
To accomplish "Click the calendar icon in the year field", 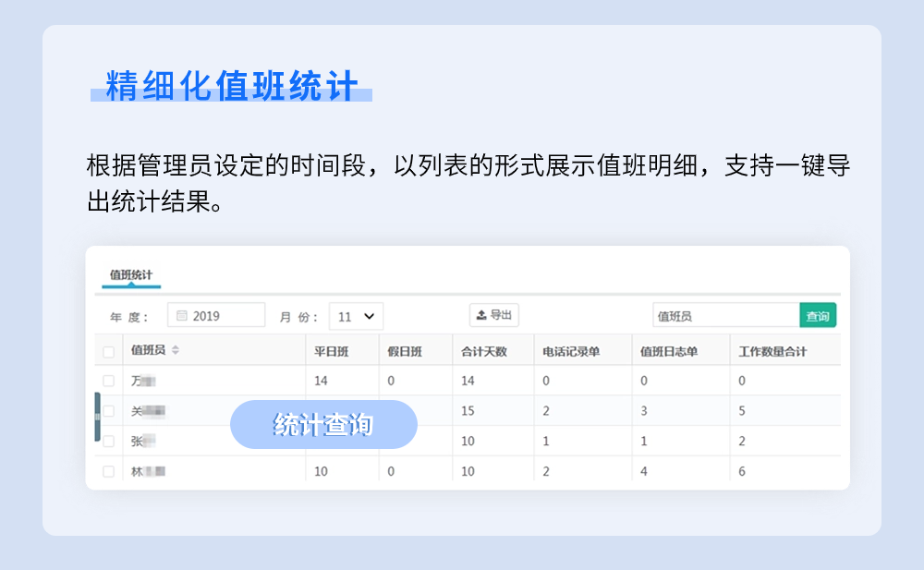I will 182,316.
